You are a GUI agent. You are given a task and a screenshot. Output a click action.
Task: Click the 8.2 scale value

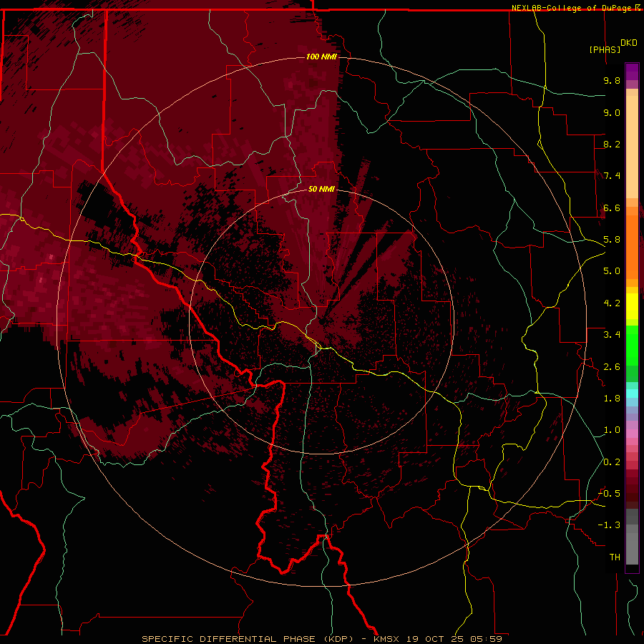(612, 144)
